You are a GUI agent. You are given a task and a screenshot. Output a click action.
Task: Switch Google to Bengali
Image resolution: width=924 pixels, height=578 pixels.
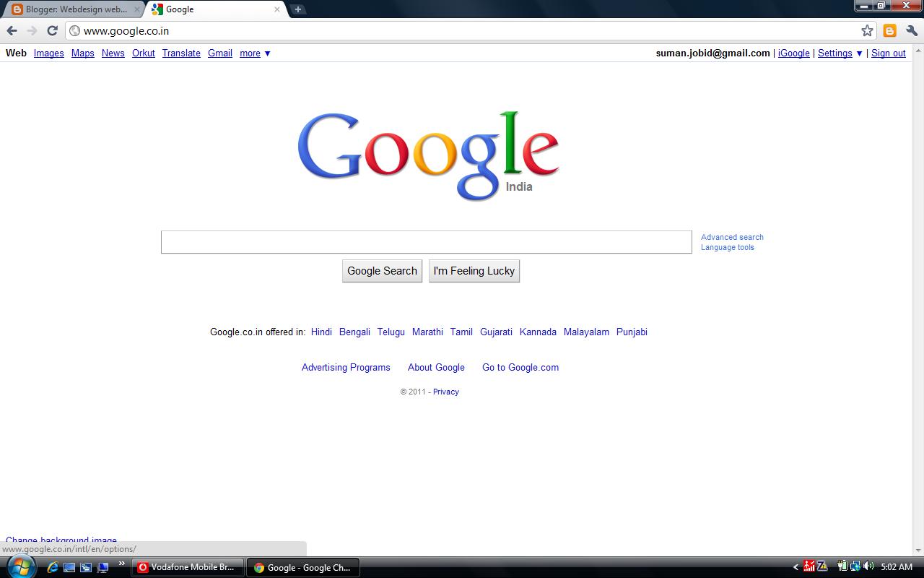coord(354,332)
